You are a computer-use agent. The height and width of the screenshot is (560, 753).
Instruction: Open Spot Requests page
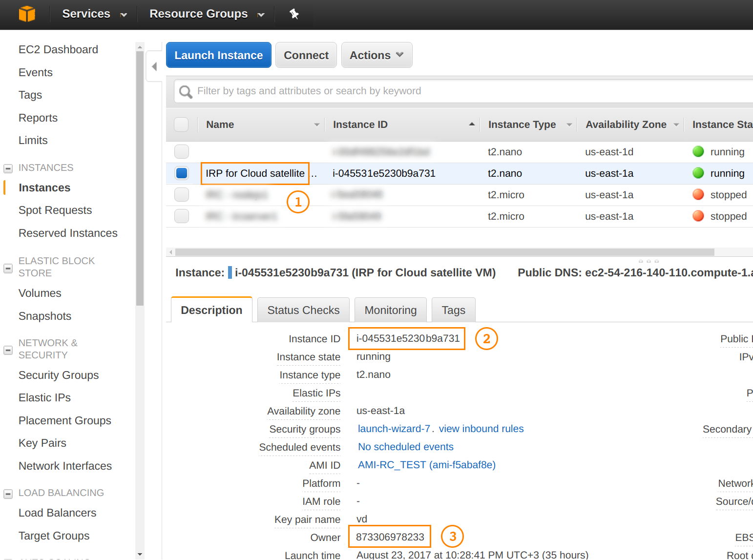pyautogui.click(x=55, y=210)
